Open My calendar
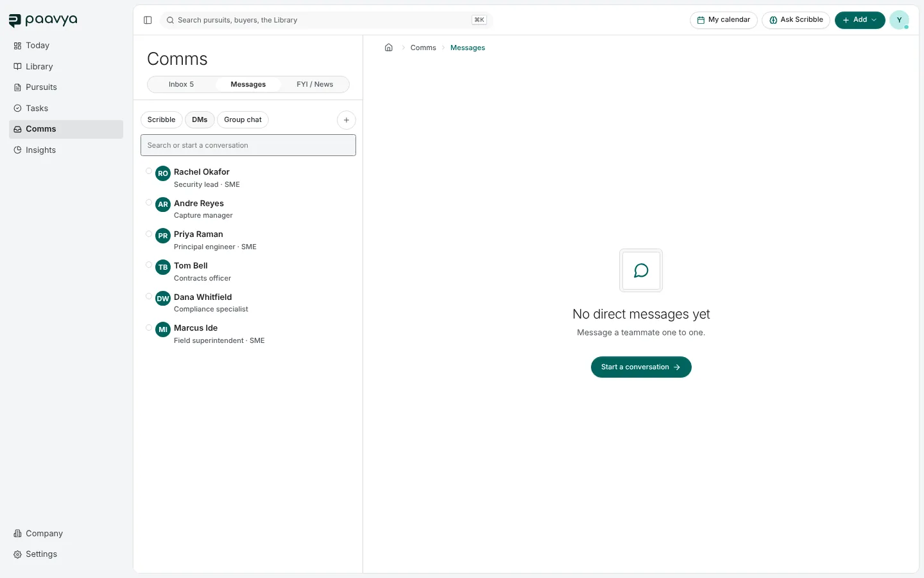924x578 pixels. pos(724,20)
